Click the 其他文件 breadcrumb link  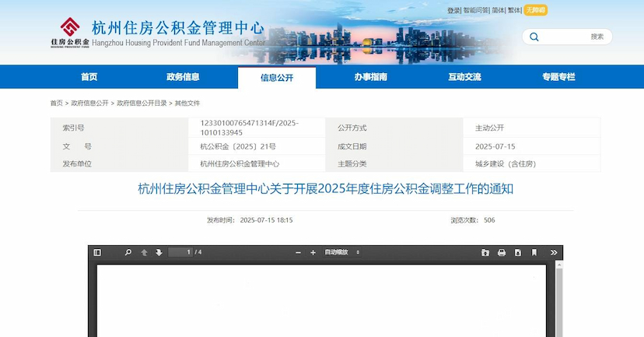[187, 104]
